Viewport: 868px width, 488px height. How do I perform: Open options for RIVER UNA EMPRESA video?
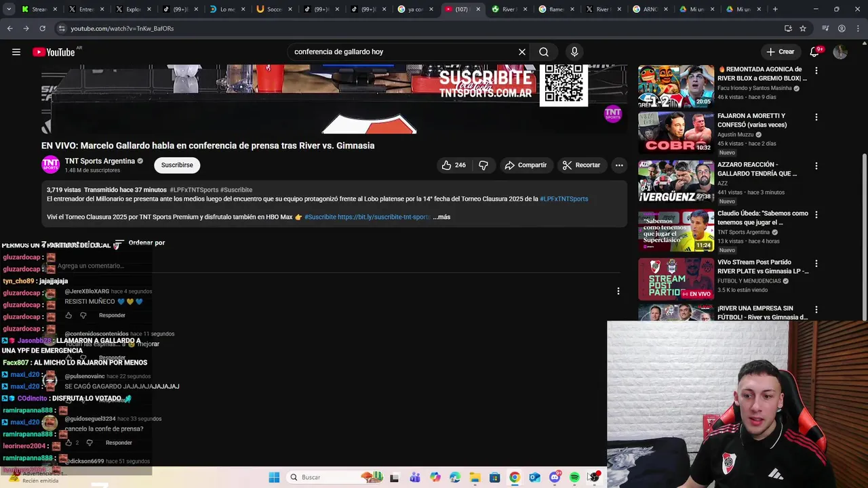[816, 310]
